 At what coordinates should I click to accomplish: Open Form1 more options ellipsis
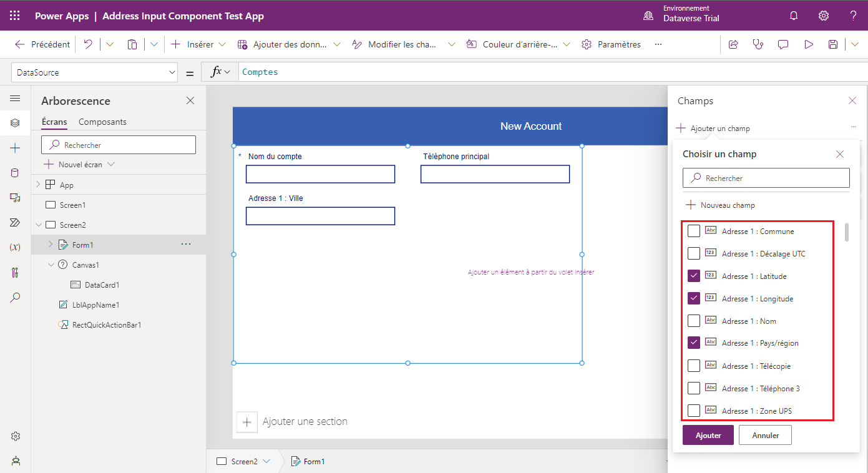186,245
